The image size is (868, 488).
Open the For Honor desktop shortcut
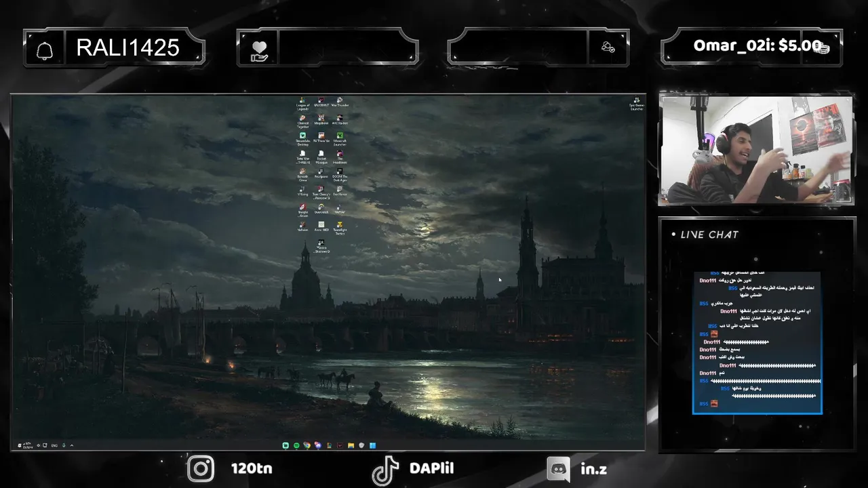[x=340, y=190]
